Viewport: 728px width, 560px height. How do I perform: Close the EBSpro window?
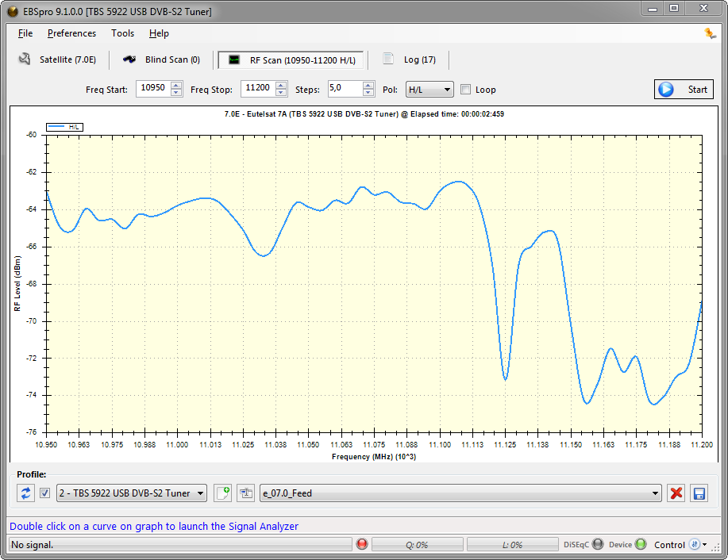tap(703, 9)
